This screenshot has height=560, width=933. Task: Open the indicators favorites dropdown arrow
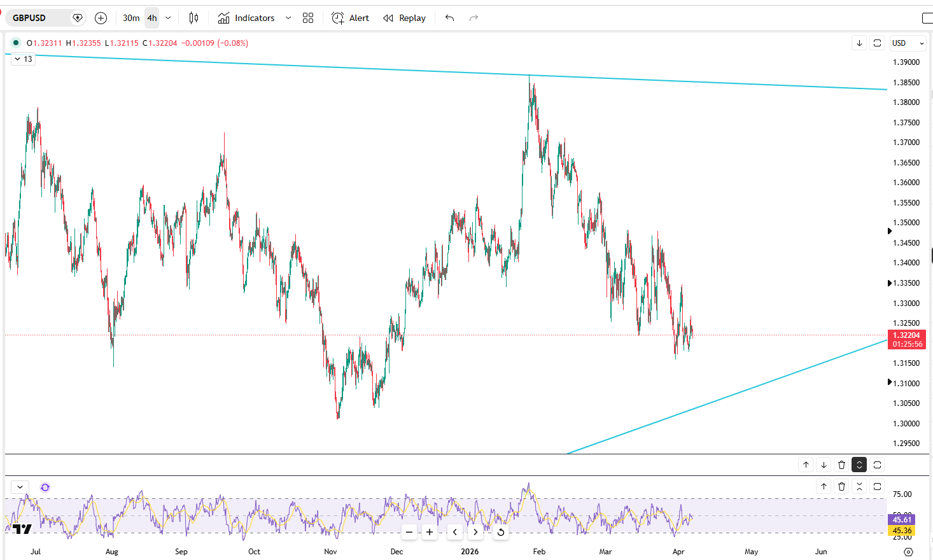(288, 18)
